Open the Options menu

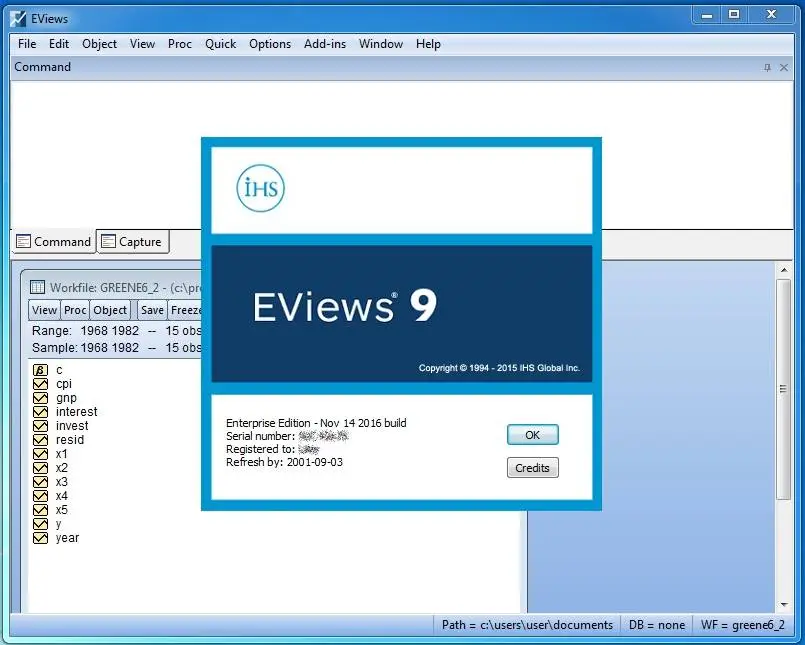(270, 44)
